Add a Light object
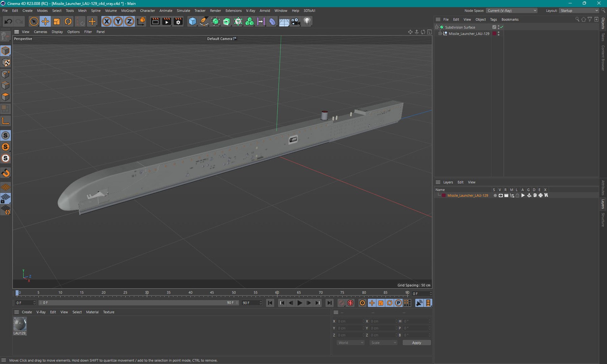Image resolution: width=607 pixels, height=364 pixels. 307,21
